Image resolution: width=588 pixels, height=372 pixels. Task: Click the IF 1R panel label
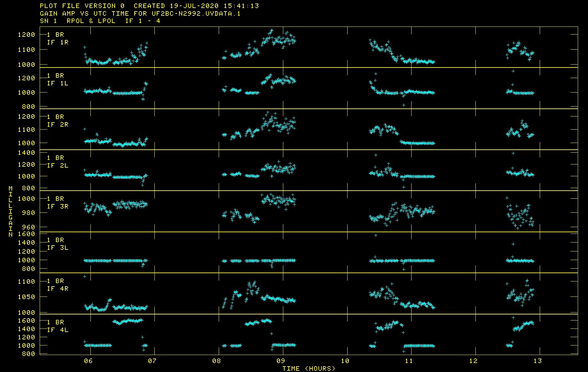tap(58, 42)
